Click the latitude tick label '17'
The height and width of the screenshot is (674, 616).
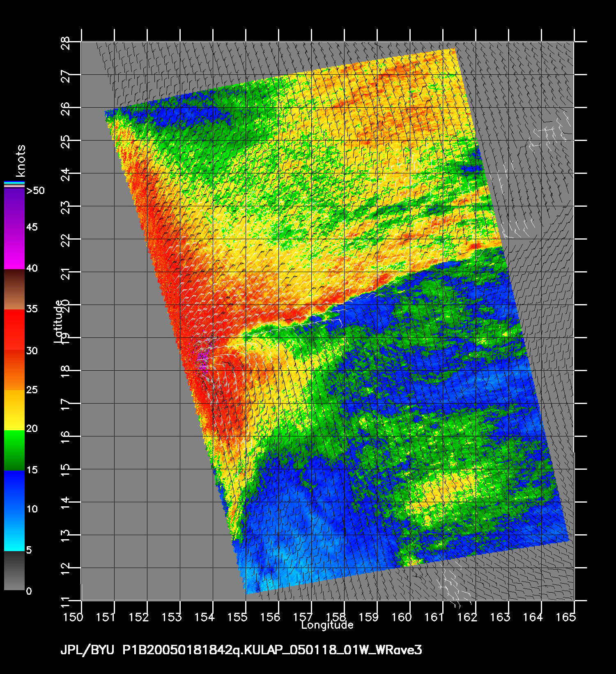click(x=66, y=405)
